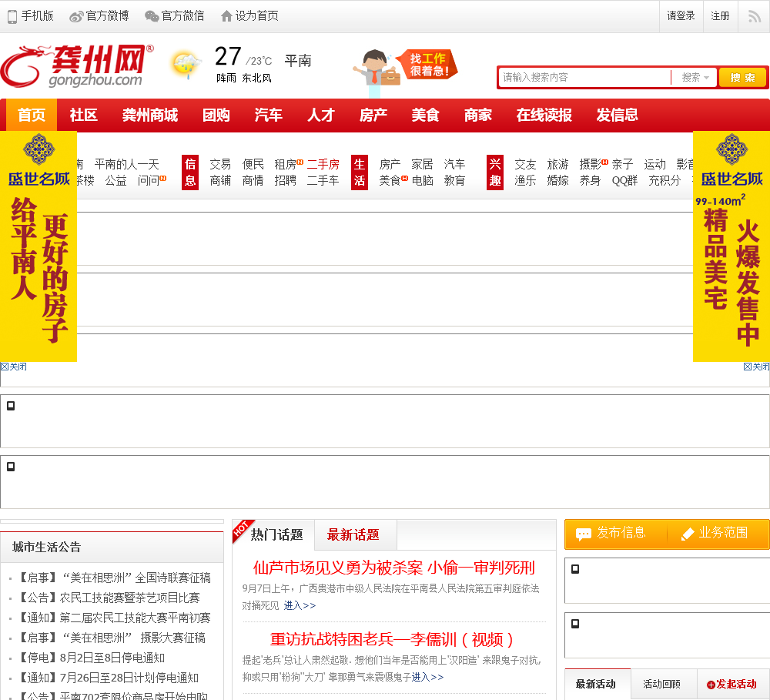Open the 教育 category link
This screenshot has height=700, width=770.
click(455, 180)
